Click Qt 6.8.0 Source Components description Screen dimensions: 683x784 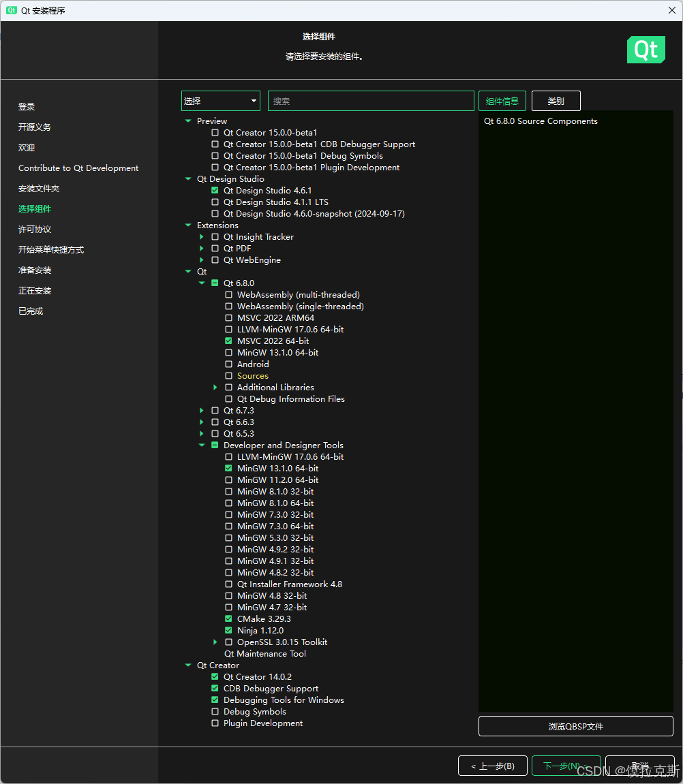coord(541,121)
